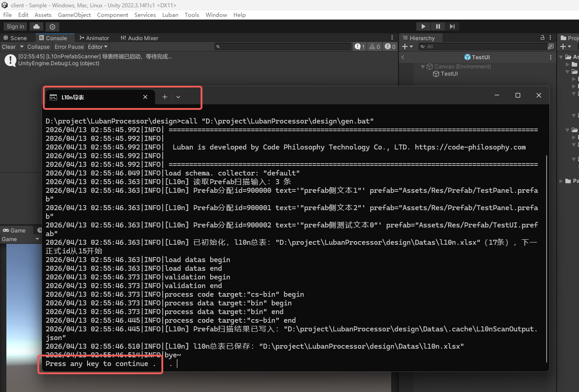Go back from TestUI prefab stage
Image resolution: width=579 pixels, height=392 pixels.
click(403, 57)
